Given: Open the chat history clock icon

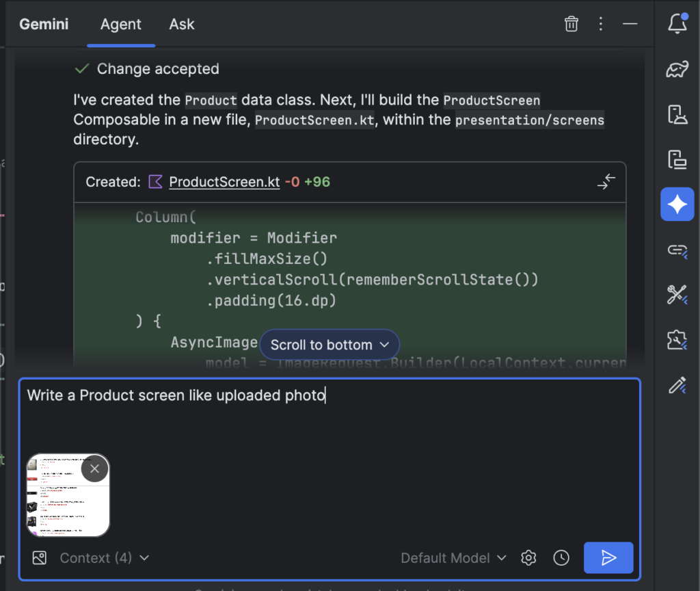Looking at the screenshot, I should pos(561,558).
